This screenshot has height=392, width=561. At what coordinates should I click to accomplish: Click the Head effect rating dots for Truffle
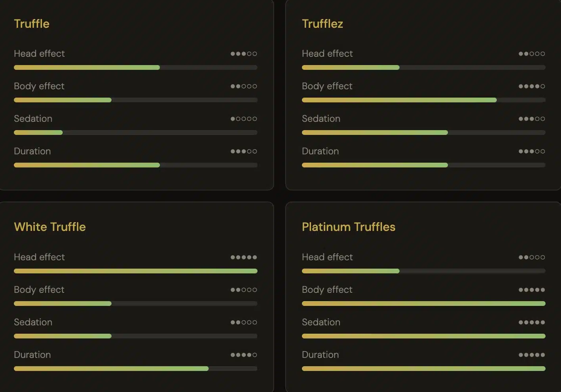click(243, 54)
